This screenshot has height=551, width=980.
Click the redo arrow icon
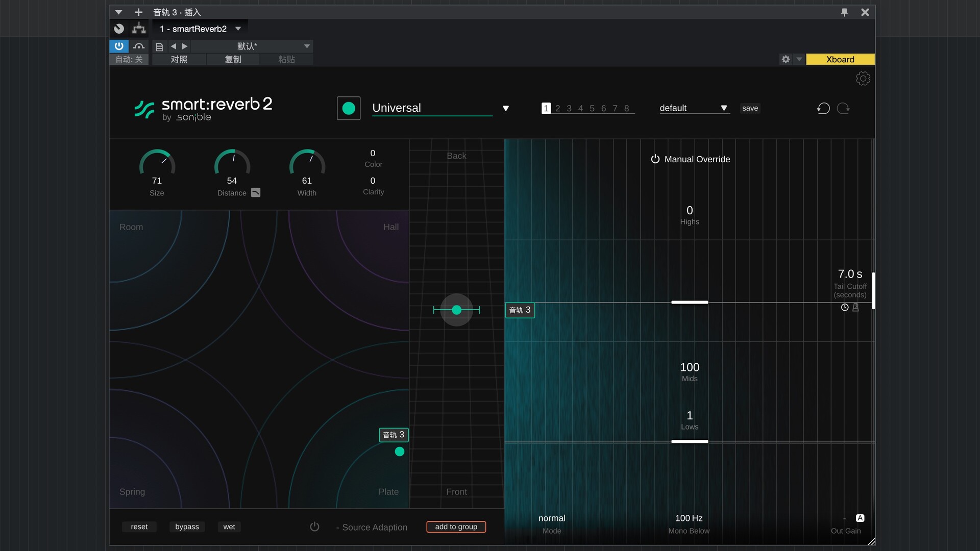click(x=843, y=108)
